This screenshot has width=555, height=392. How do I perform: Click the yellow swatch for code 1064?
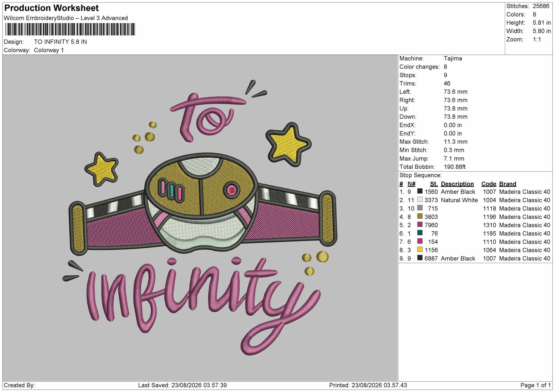420,249
